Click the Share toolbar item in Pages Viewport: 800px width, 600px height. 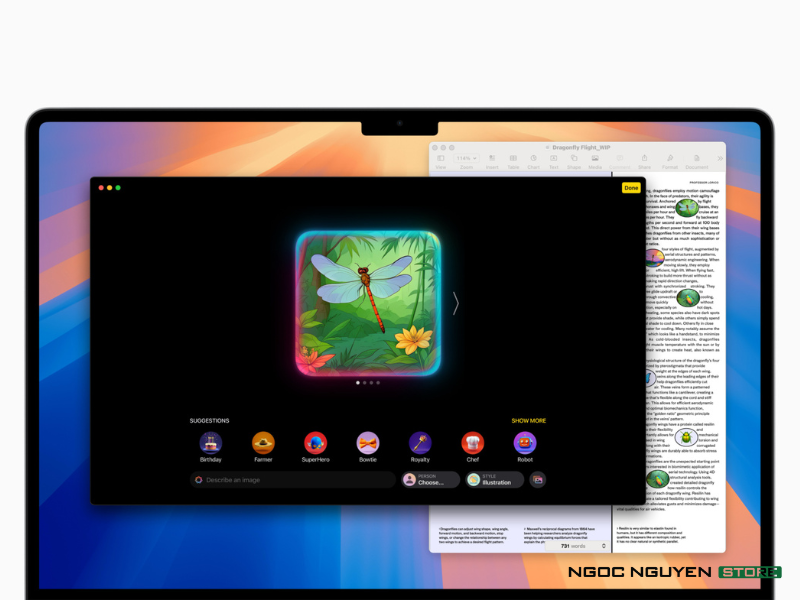coord(644,160)
